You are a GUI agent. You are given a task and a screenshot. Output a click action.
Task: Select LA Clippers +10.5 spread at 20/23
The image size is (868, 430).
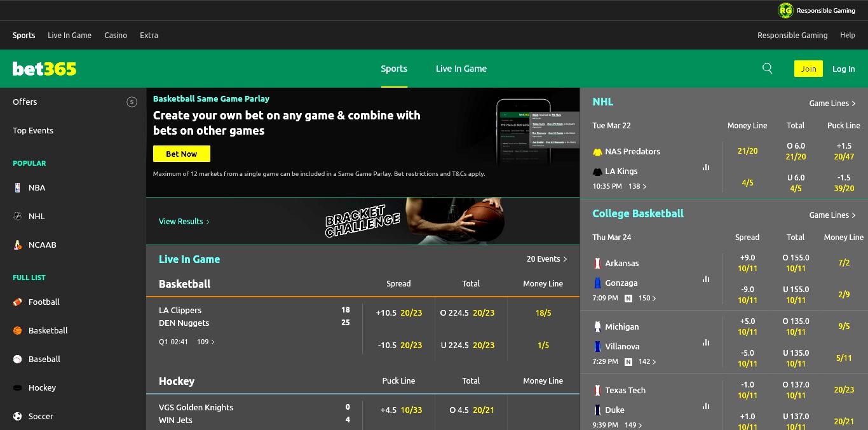coord(399,312)
